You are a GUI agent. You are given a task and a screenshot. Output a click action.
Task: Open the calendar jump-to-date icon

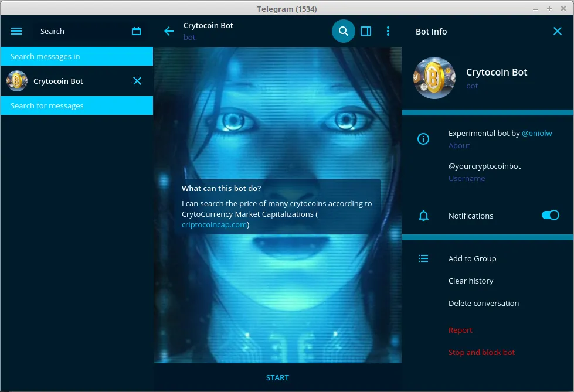point(136,31)
